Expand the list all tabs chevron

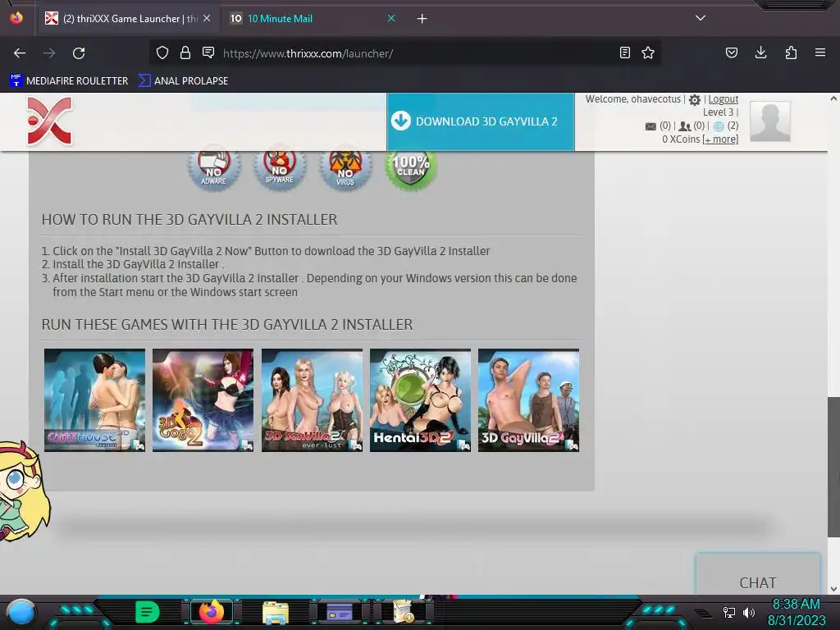[x=701, y=18]
